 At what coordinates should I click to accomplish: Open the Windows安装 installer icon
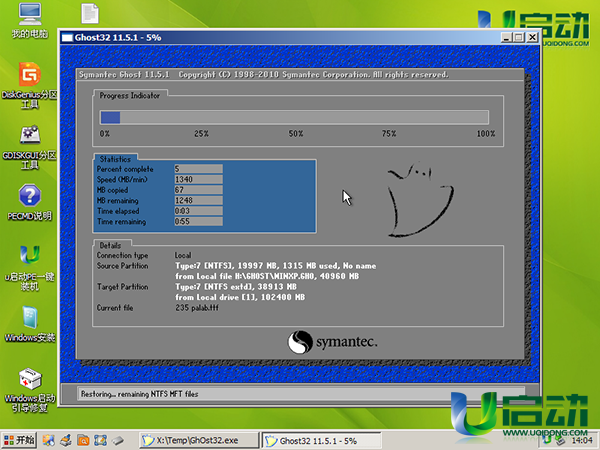(x=29, y=318)
